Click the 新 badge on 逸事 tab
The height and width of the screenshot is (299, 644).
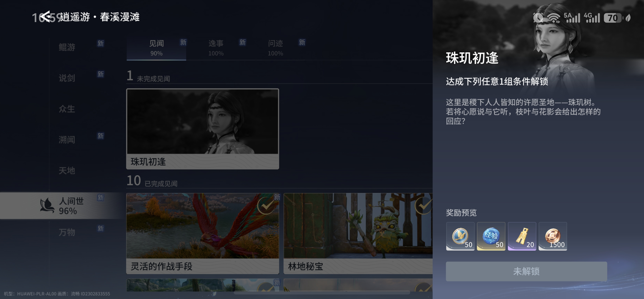(x=242, y=42)
